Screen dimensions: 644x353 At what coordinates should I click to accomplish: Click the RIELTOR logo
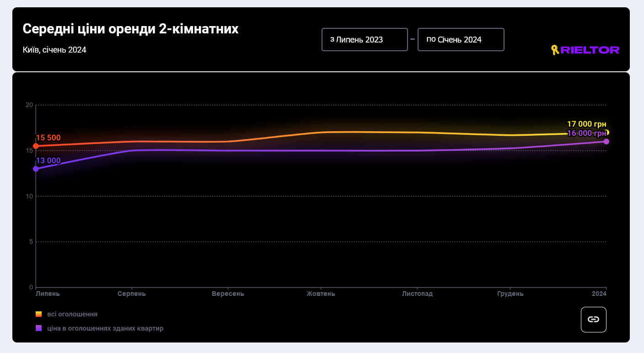pos(585,50)
